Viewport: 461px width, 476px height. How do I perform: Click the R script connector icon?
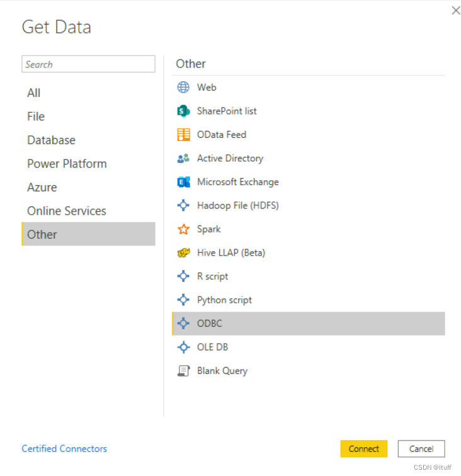click(x=183, y=276)
